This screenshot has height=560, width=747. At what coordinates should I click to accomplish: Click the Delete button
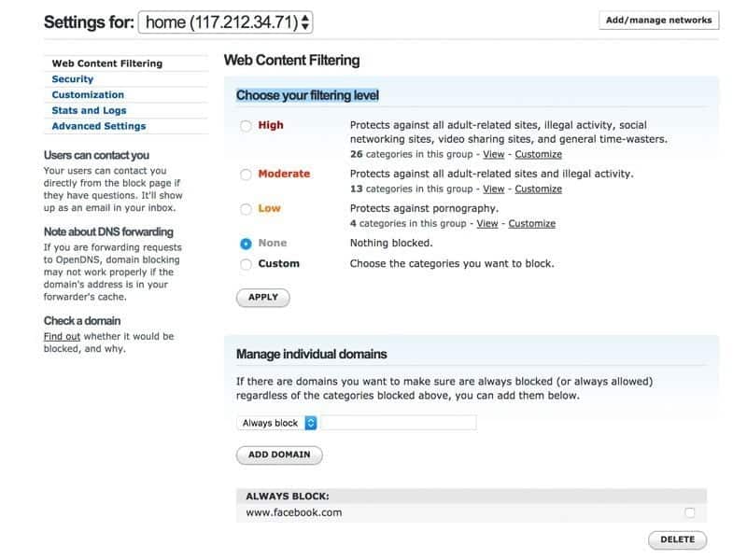[x=677, y=539]
